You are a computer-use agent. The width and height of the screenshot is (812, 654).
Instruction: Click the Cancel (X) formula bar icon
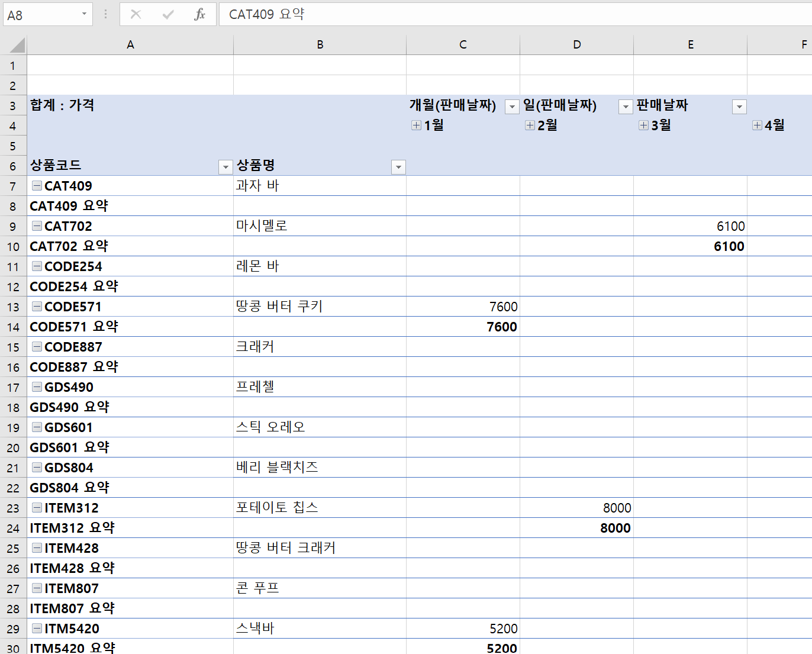(136, 14)
